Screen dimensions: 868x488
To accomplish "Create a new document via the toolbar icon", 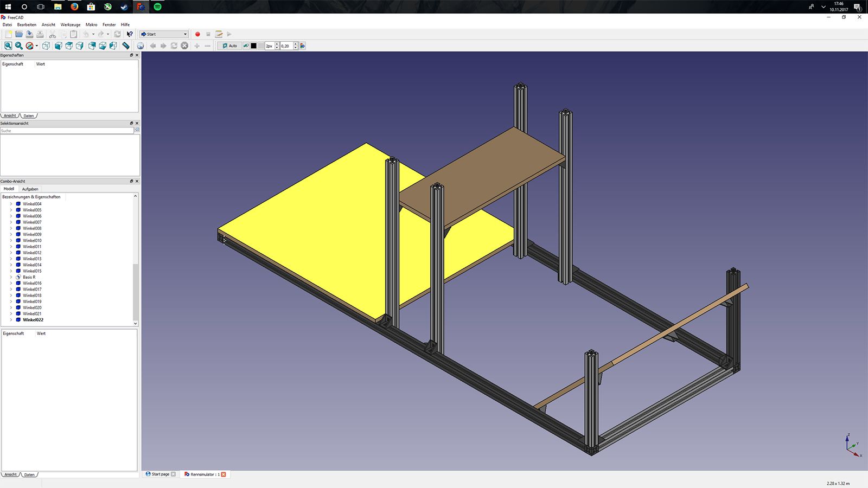I will coord(8,34).
